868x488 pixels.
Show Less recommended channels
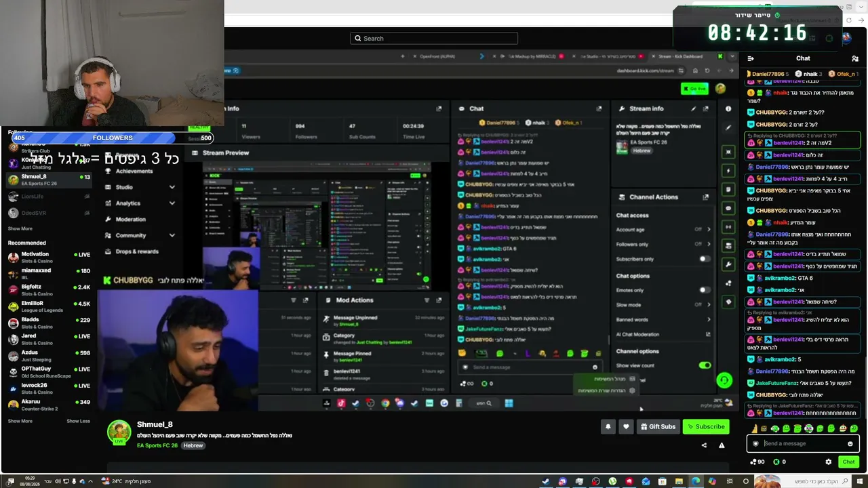tap(78, 421)
